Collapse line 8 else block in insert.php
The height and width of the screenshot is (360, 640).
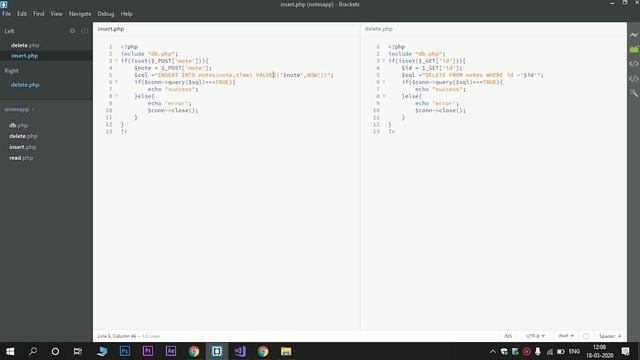[x=116, y=96]
